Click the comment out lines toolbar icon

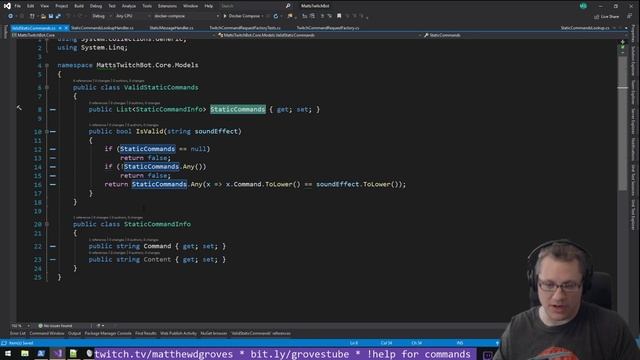[x=322, y=16]
